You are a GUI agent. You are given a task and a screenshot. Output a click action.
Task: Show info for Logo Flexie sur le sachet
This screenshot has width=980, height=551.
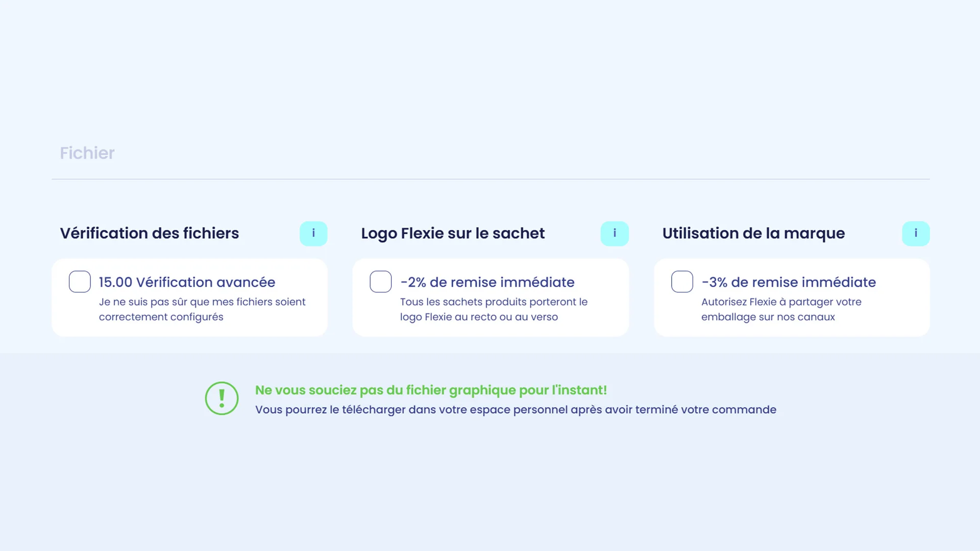(x=615, y=234)
